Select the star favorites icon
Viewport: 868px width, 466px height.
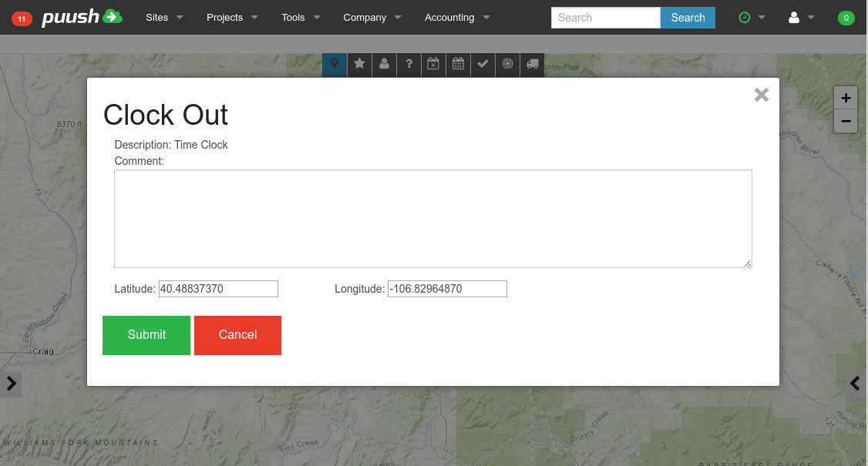point(359,65)
